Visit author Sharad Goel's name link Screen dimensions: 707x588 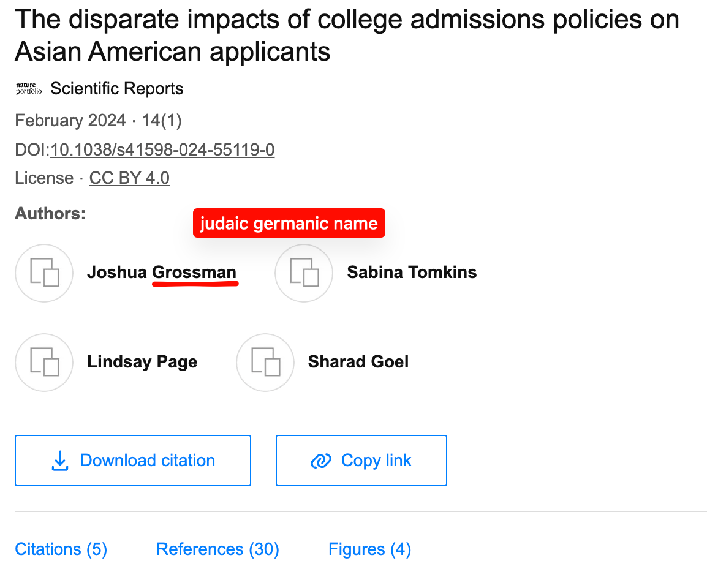pos(358,362)
